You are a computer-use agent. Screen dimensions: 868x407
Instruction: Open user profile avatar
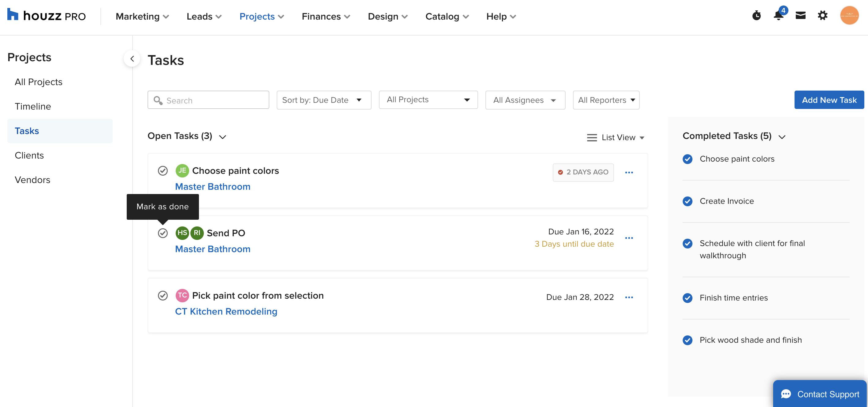click(x=849, y=16)
